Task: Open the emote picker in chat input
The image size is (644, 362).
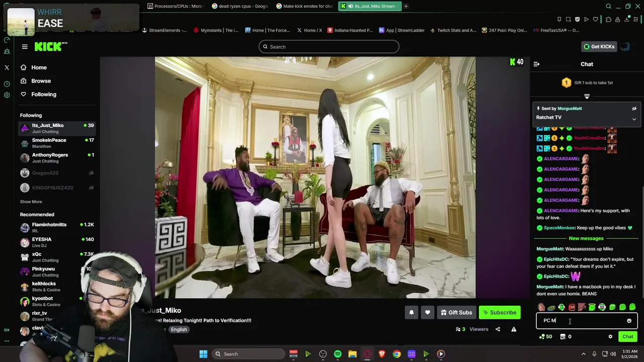Action: point(629,321)
